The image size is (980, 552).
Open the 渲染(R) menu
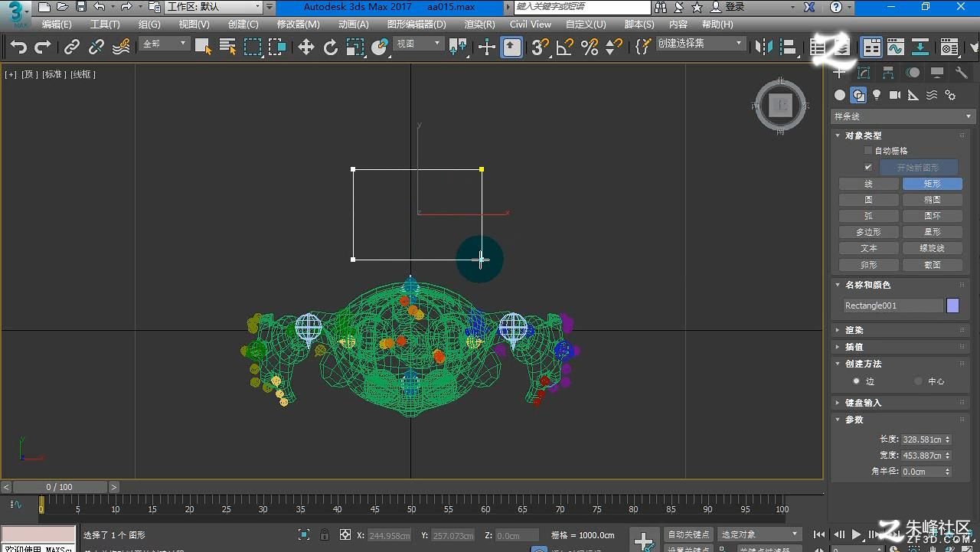tap(479, 24)
